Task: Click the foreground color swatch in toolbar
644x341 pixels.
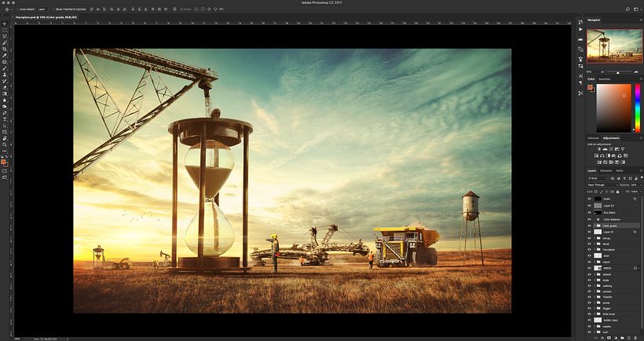Action: [x=4, y=162]
